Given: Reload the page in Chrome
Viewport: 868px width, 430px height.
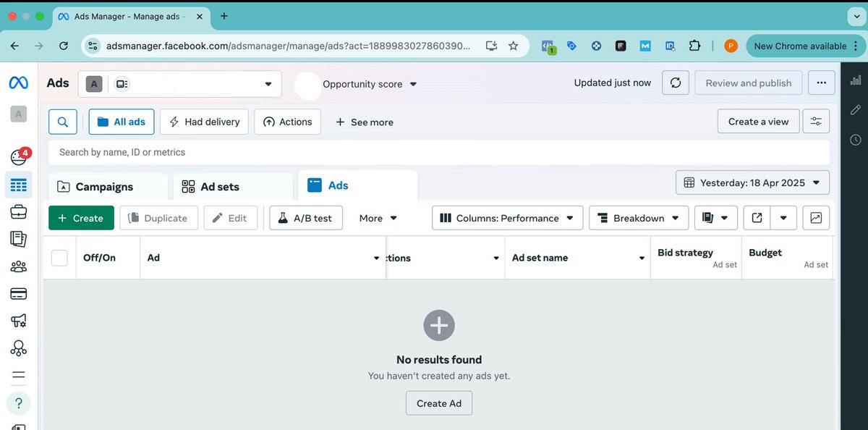Looking at the screenshot, I should [x=64, y=46].
